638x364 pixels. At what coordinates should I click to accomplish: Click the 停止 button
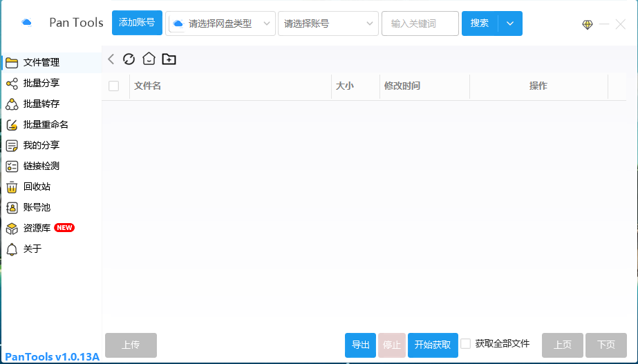[392, 345]
